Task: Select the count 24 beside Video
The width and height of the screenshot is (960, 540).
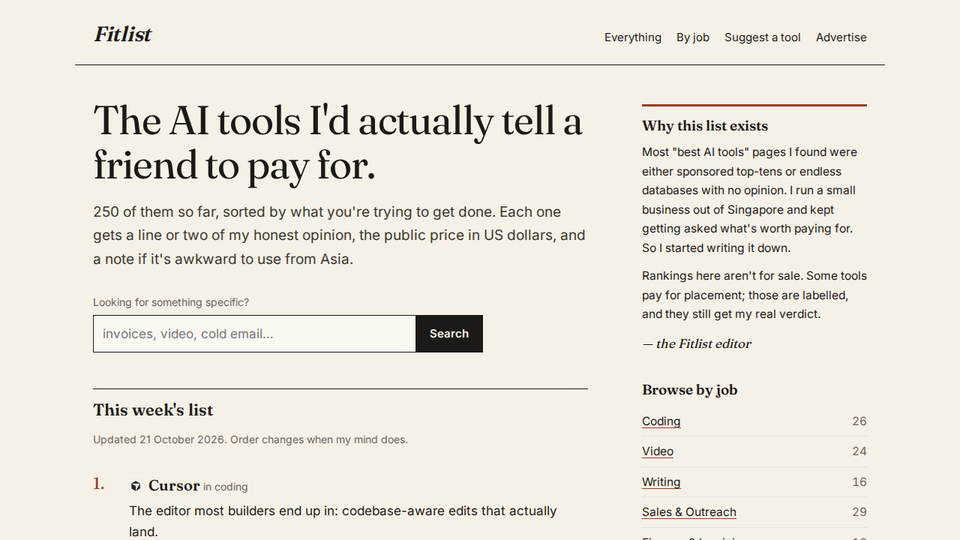Action: pyautogui.click(x=859, y=451)
